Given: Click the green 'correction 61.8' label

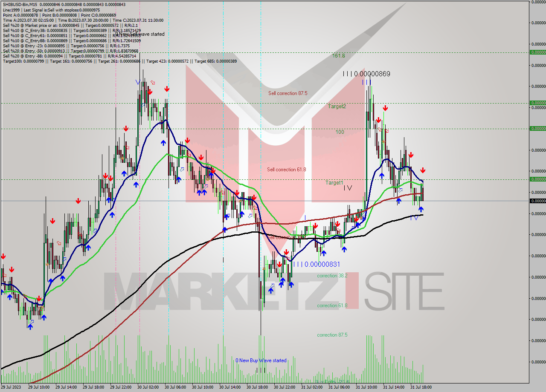Looking at the screenshot, I should pyautogui.click(x=332, y=306).
